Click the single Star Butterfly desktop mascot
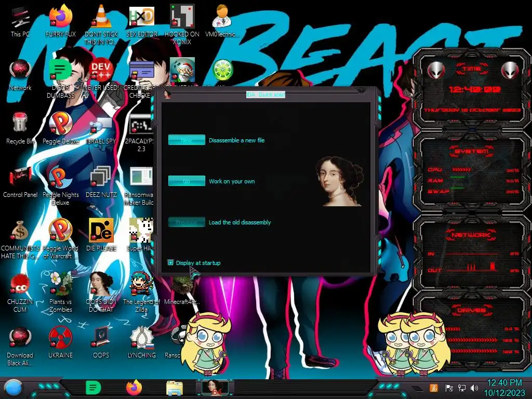532x399 pixels. tap(206, 343)
